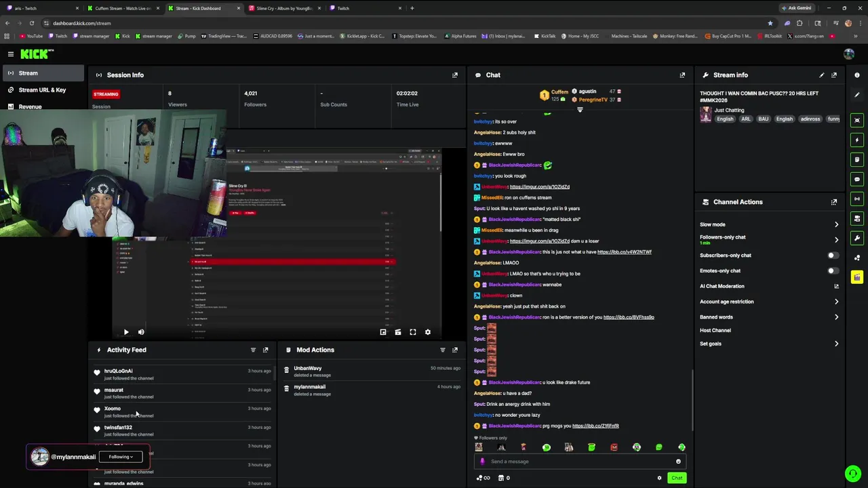Click the Just Chatting category thumbnail
Screen dimensions: 868x488
(x=706, y=115)
